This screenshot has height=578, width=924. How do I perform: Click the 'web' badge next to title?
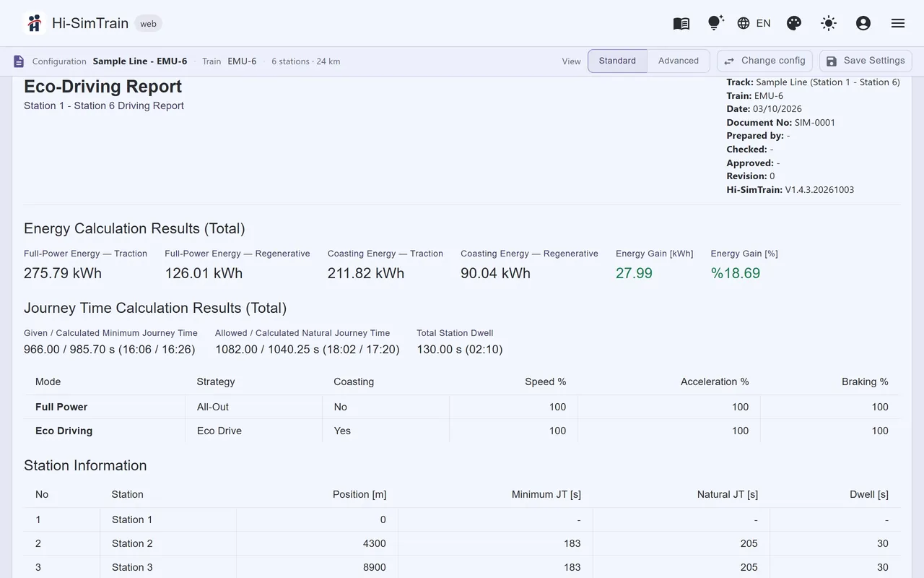148,24
